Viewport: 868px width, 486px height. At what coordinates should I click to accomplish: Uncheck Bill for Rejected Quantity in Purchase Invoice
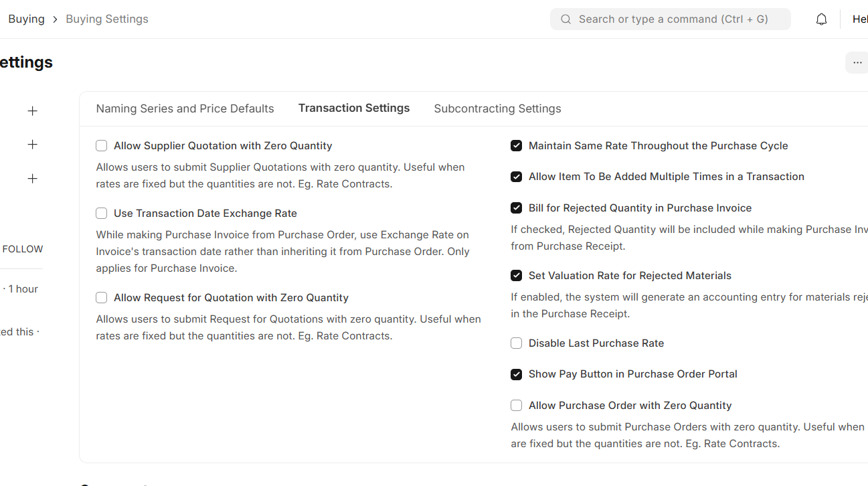(x=517, y=208)
